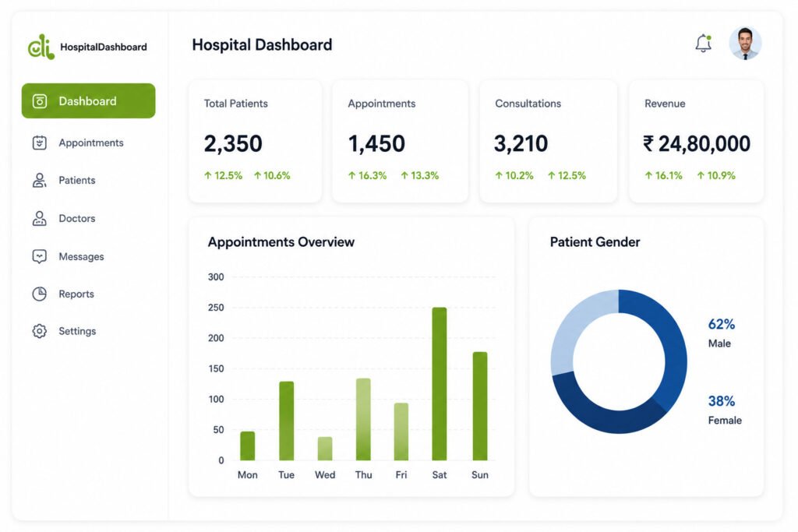Click the Sat bar in Appointments Overview
The height and width of the screenshot is (532, 798).
(440, 384)
